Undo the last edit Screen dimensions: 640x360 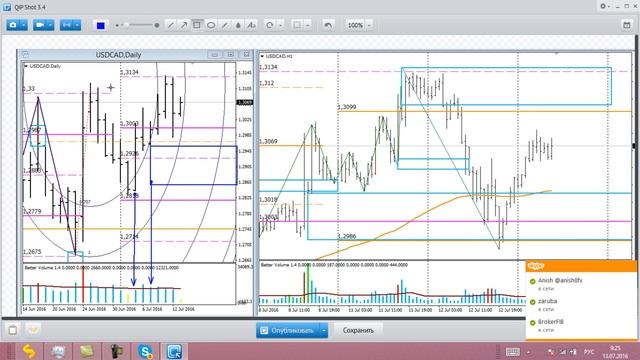pyautogui.click(x=328, y=25)
